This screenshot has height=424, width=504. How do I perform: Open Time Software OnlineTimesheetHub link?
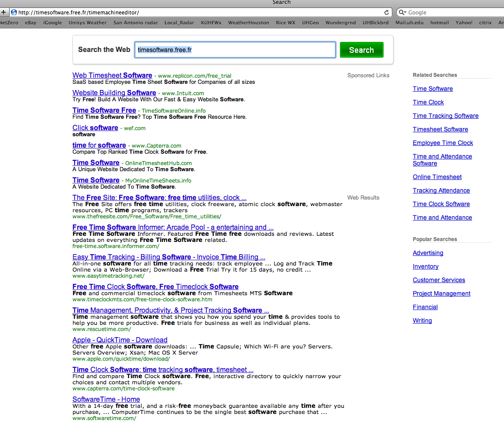point(96,163)
